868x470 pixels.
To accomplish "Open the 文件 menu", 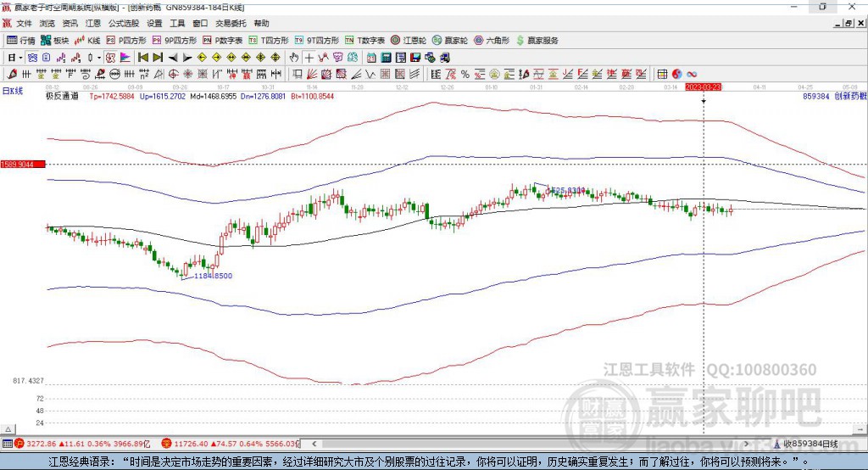I will tap(24, 23).
